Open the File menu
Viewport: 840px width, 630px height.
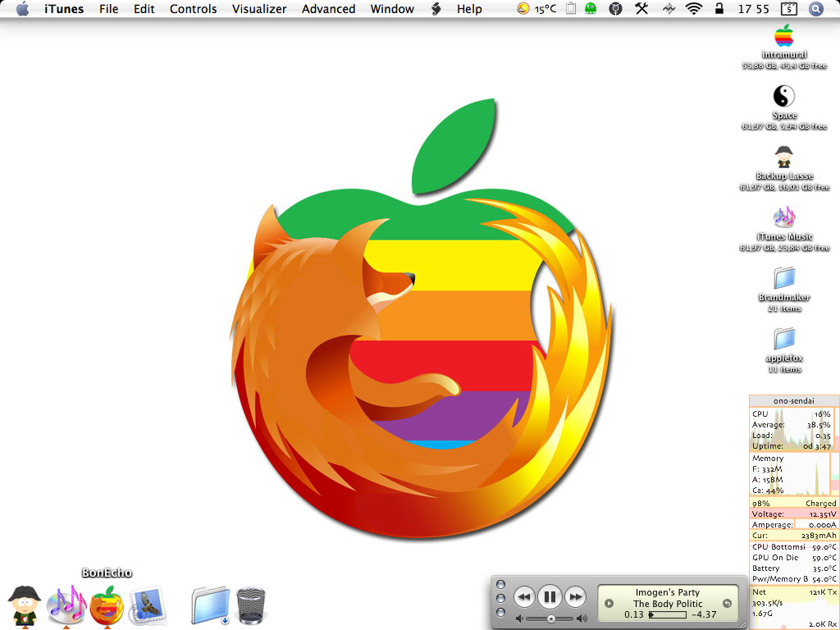(109, 9)
